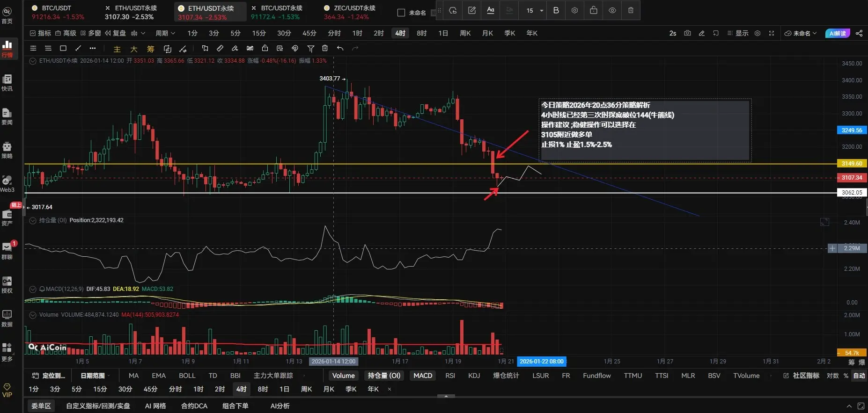
Task: Click the plus button on 2.29M axis
Action: [832, 248]
